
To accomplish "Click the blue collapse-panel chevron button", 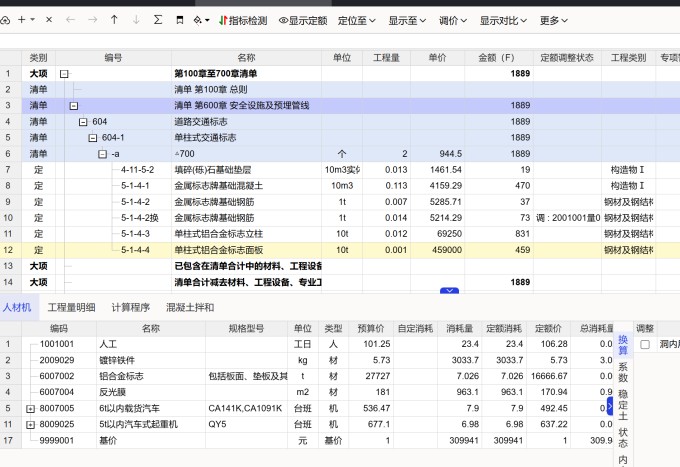I will pos(449,291).
